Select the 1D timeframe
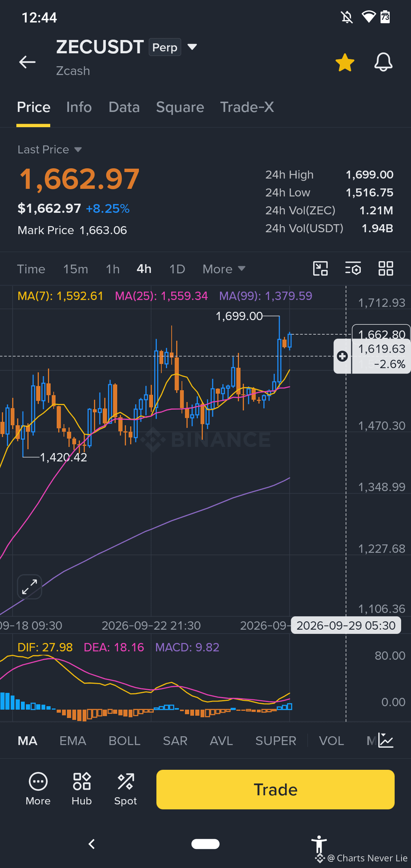Screen dimensions: 411x868 click(177, 269)
